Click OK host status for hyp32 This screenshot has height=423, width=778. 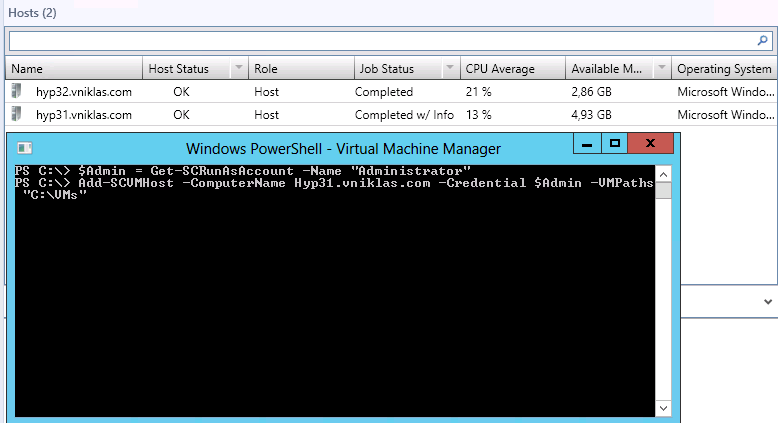[181, 92]
